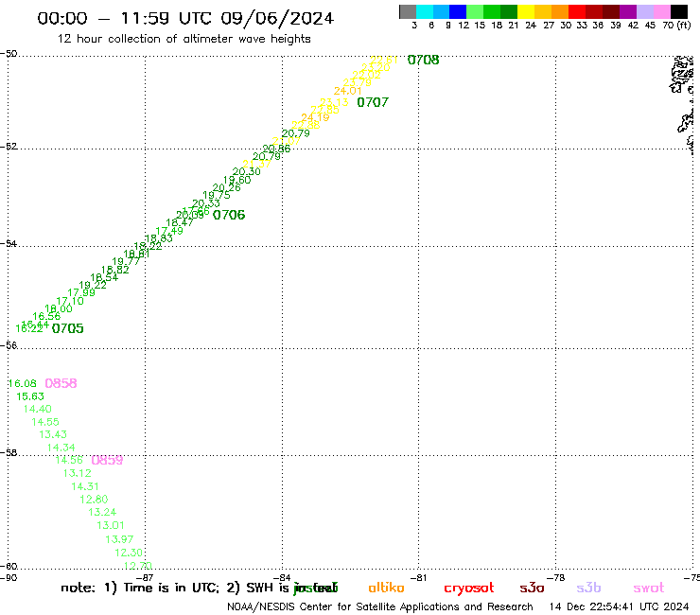Click the wave height value '19.60'
The width and height of the screenshot is (700, 615).
237,180
